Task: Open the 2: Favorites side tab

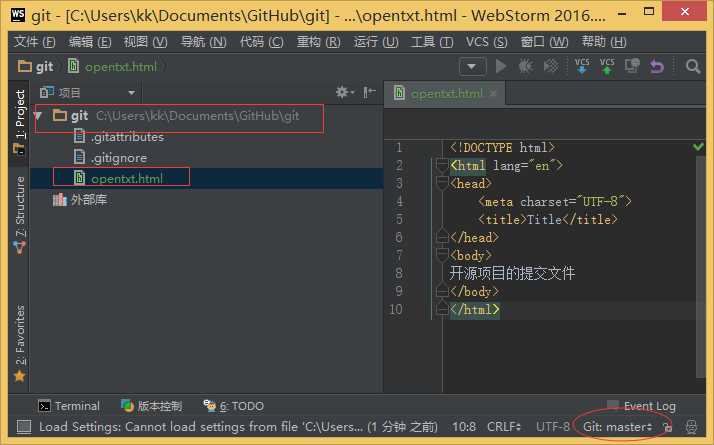Action: click(x=19, y=343)
